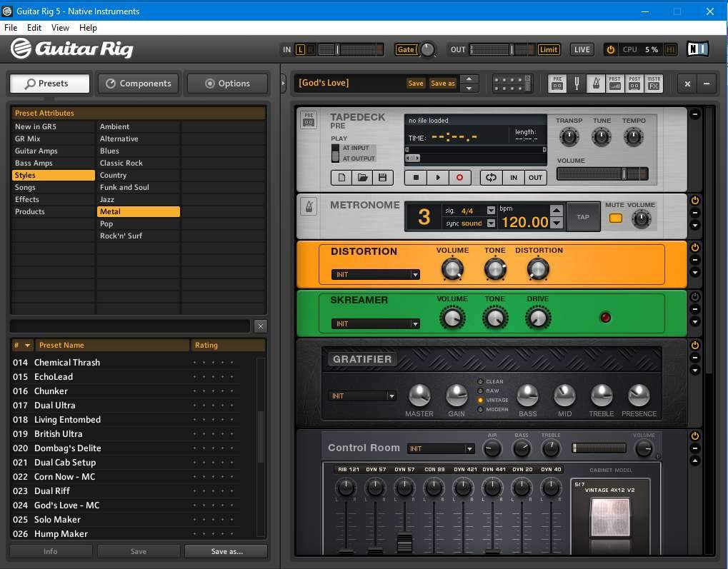Toggle the output Limit button
The image size is (728, 569).
pyautogui.click(x=549, y=49)
